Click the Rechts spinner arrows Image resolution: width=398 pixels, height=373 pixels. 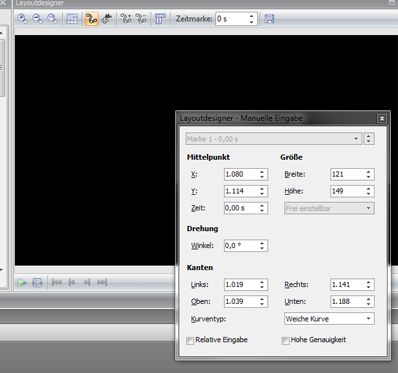pyautogui.click(x=369, y=284)
